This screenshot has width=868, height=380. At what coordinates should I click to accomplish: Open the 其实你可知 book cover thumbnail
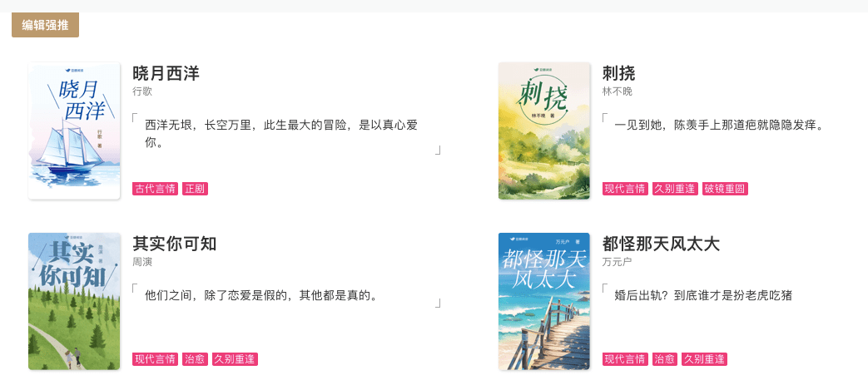click(74, 301)
